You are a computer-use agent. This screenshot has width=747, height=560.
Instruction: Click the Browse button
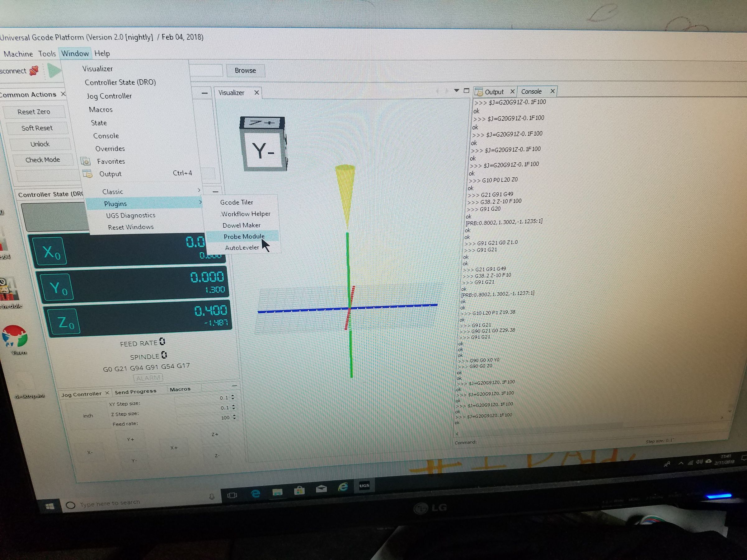point(246,70)
